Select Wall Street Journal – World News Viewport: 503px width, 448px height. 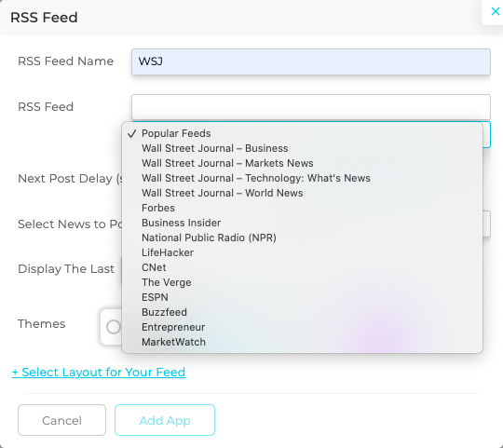(302, 193)
